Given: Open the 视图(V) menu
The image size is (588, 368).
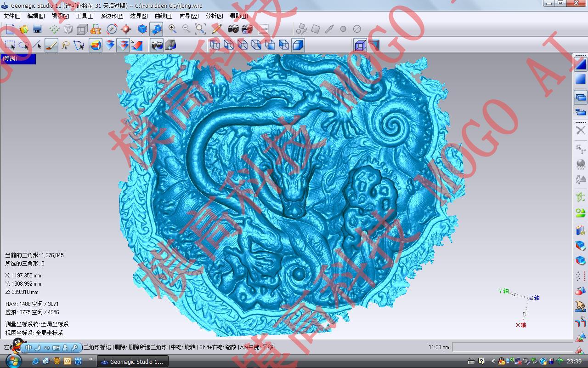Looking at the screenshot, I should coord(60,16).
